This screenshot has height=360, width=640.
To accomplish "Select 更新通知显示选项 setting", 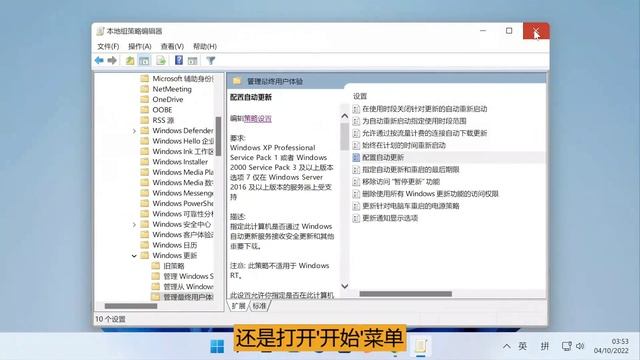I will (x=390, y=218).
